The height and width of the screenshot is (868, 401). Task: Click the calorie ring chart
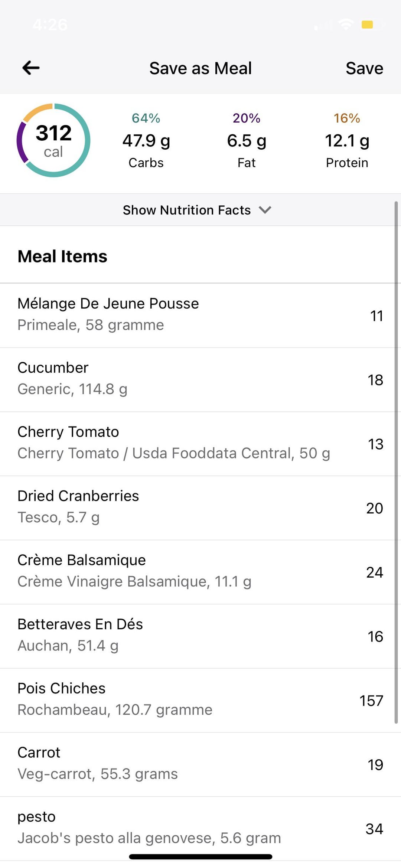point(53,140)
